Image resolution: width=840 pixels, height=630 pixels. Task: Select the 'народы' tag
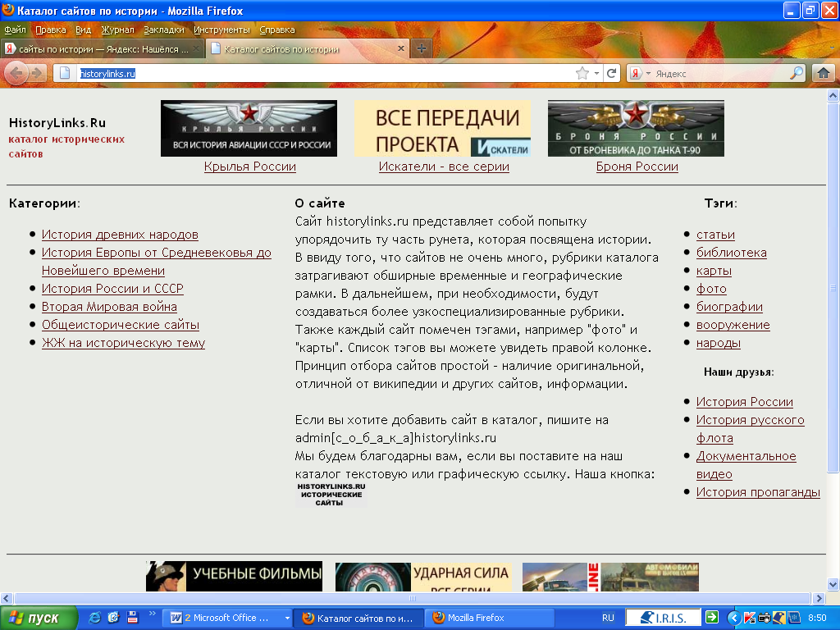pos(718,343)
